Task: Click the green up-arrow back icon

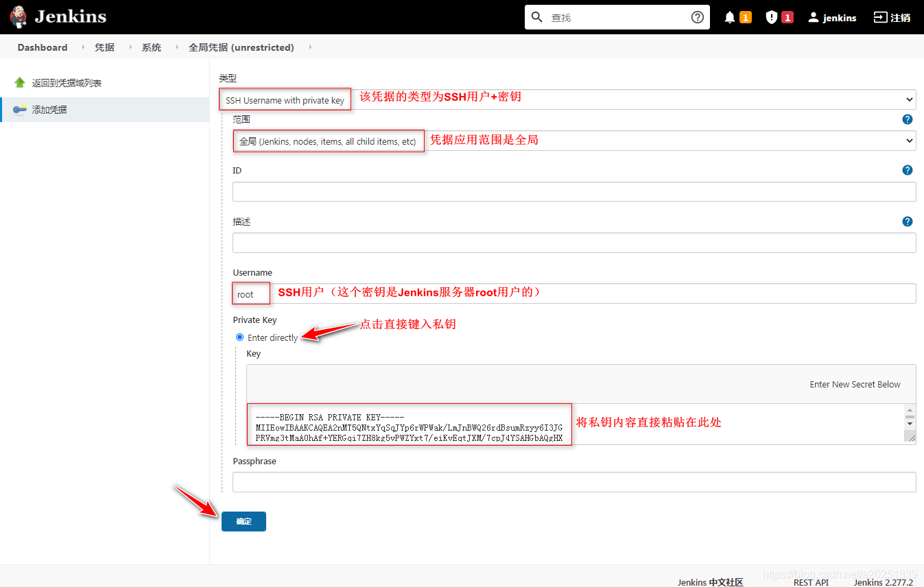Action: (20, 82)
